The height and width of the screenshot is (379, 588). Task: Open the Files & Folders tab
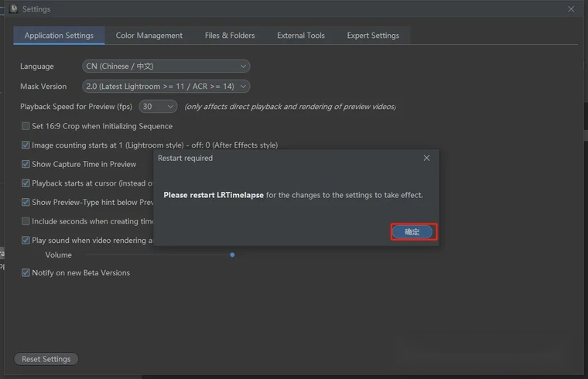(x=230, y=36)
